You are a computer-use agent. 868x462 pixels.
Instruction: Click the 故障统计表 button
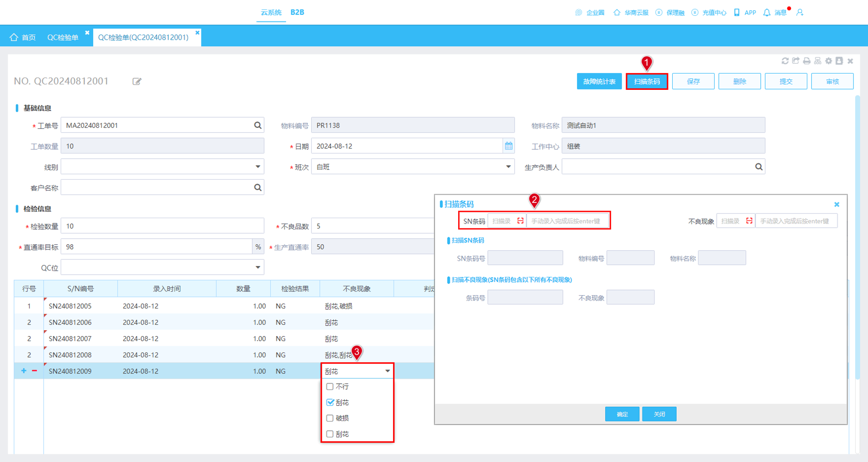(599, 81)
